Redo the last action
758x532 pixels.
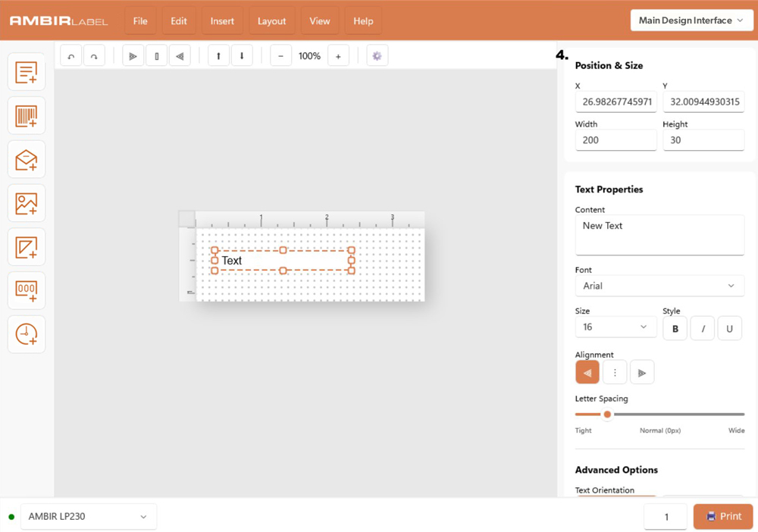pos(94,56)
